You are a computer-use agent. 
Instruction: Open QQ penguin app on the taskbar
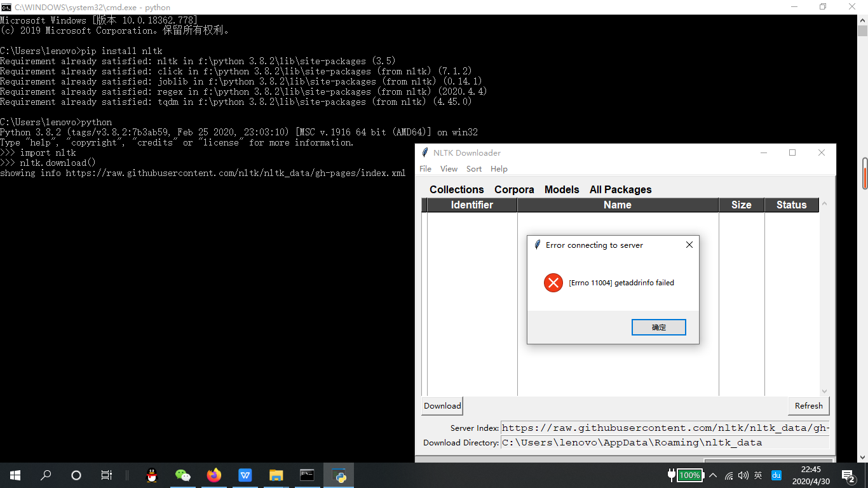tap(151, 475)
